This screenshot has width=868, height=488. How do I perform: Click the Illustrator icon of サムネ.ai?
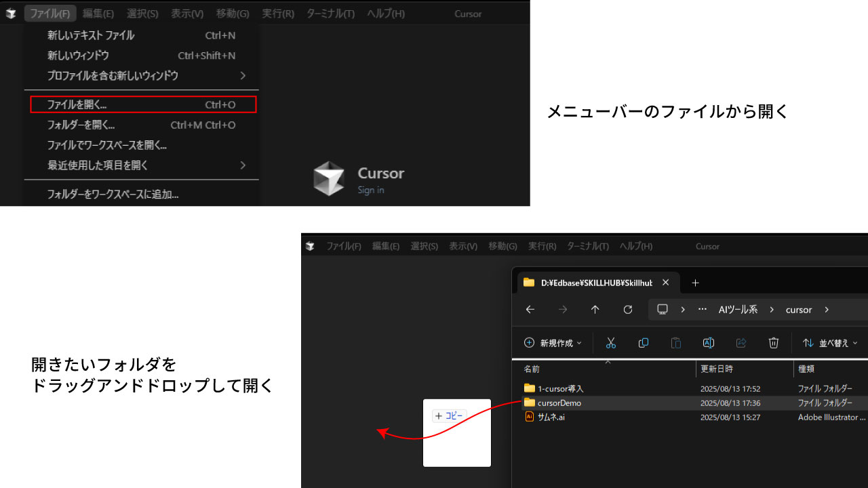(x=530, y=417)
